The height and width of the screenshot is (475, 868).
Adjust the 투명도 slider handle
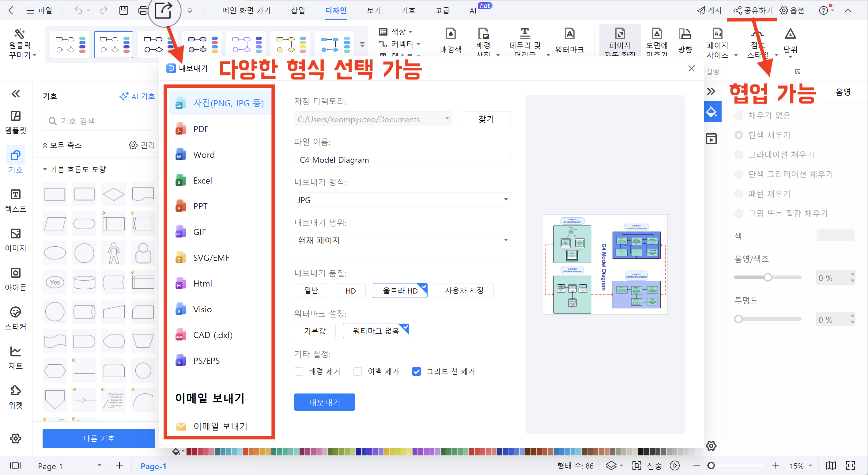click(x=738, y=319)
